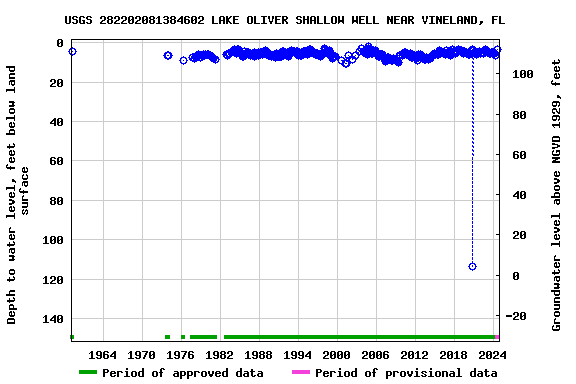Click the green approved data legend swatch
576x384 pixels.
coord(88,372)
